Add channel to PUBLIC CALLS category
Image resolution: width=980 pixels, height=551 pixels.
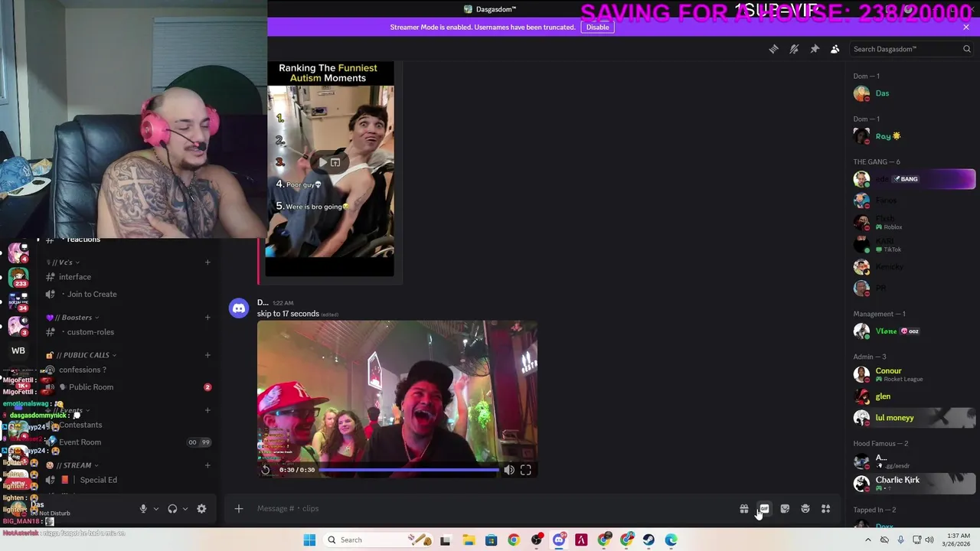click(x=207, y=355)
